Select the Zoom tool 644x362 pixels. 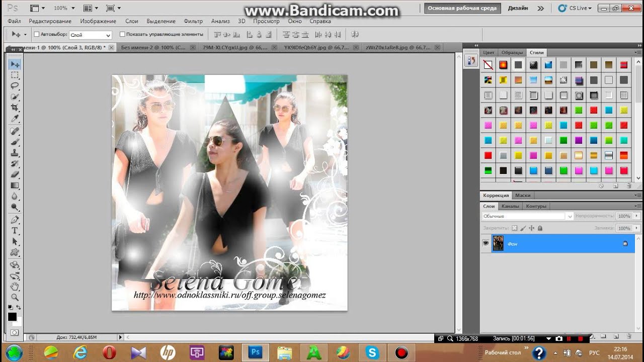click(x=15, y=298)
